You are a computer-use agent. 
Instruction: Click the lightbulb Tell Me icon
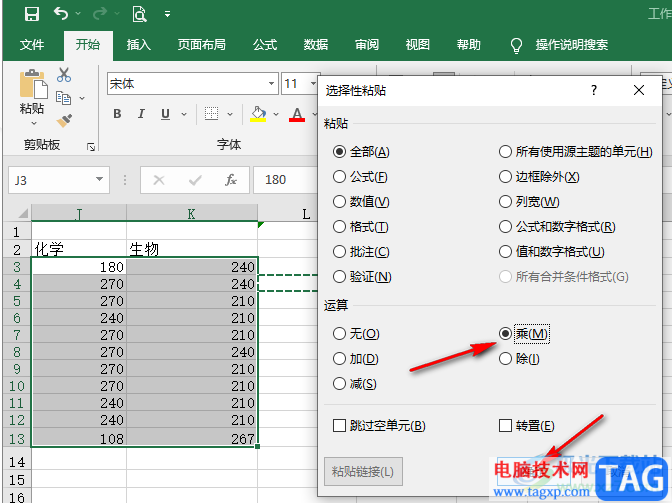click(x=516, y=45)
